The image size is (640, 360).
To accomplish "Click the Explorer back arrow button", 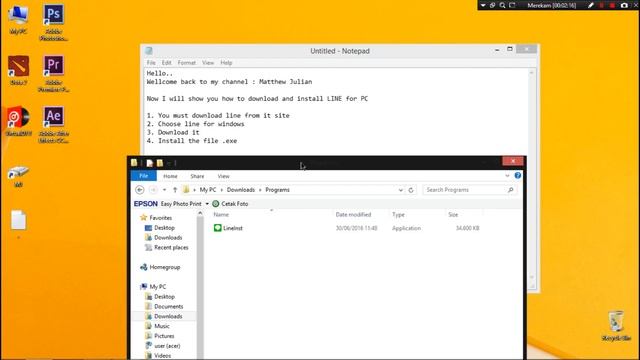I will (x=140, y=190).
